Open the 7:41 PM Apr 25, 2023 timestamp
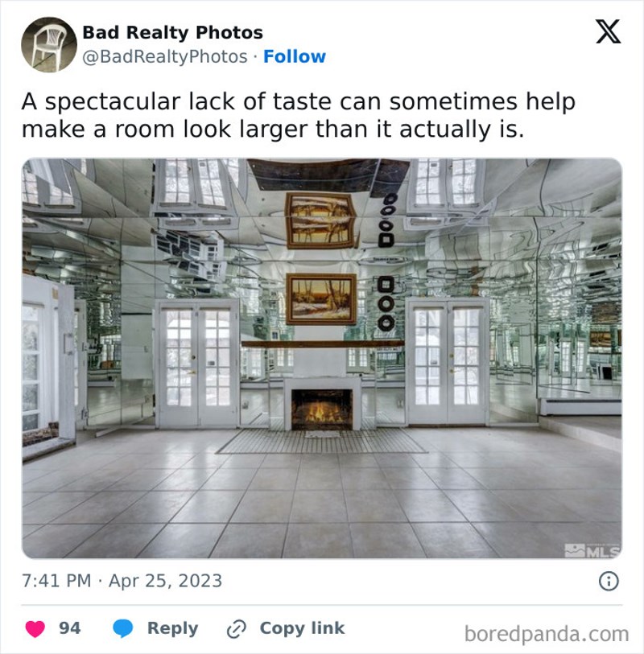The width and height of the screenshot is (644, 654). pos(122,581)
